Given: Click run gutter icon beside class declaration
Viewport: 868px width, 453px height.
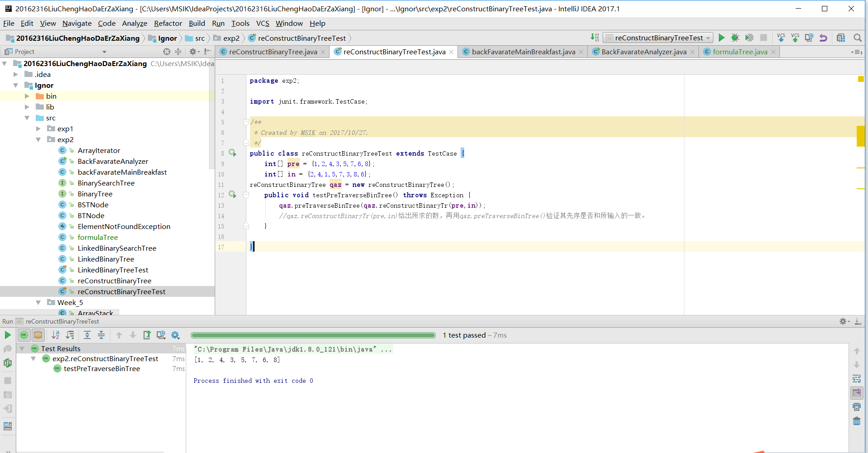Looking at the screenshot, I should 232,153.
